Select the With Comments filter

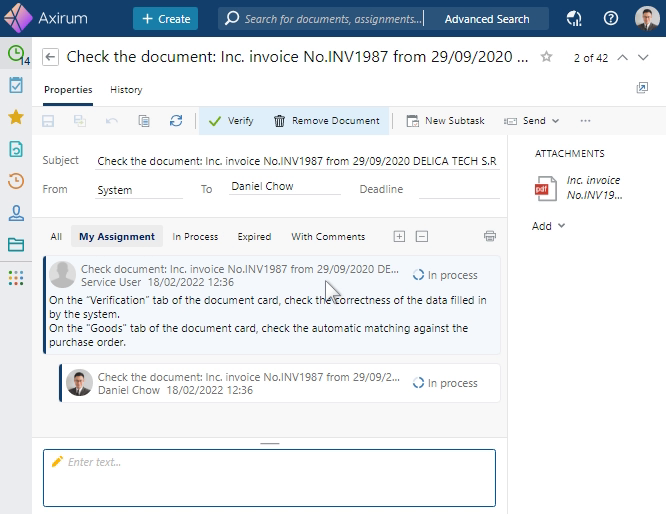point(328,237)
